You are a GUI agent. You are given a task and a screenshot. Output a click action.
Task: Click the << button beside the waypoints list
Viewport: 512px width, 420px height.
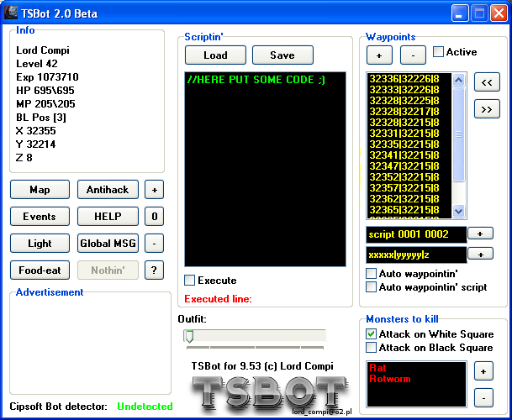point(487,81)
